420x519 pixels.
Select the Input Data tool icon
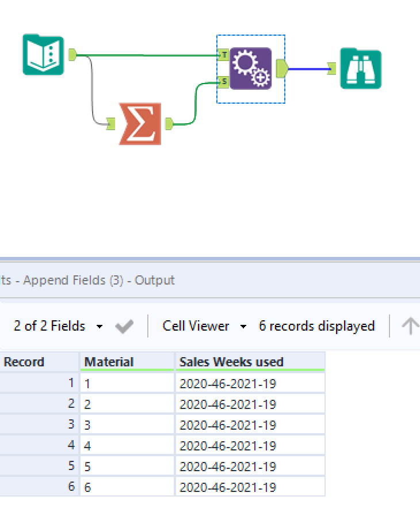tap(43, 55)
